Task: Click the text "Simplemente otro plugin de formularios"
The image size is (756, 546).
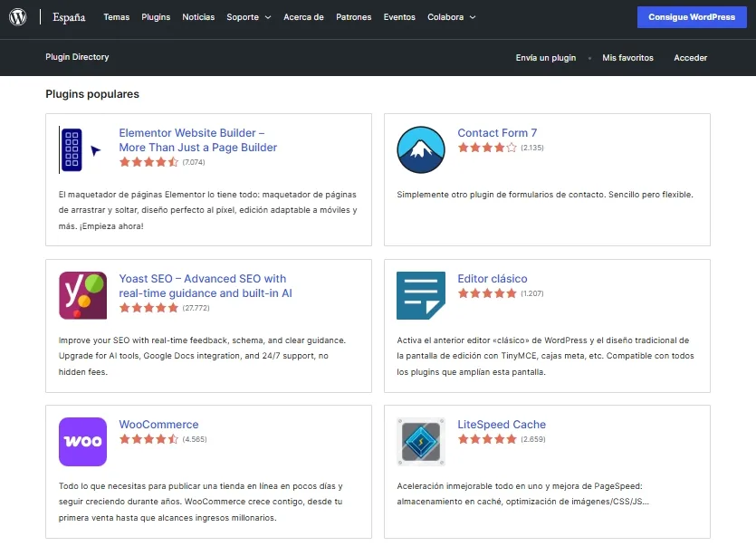Action: [x=545, y=195]
